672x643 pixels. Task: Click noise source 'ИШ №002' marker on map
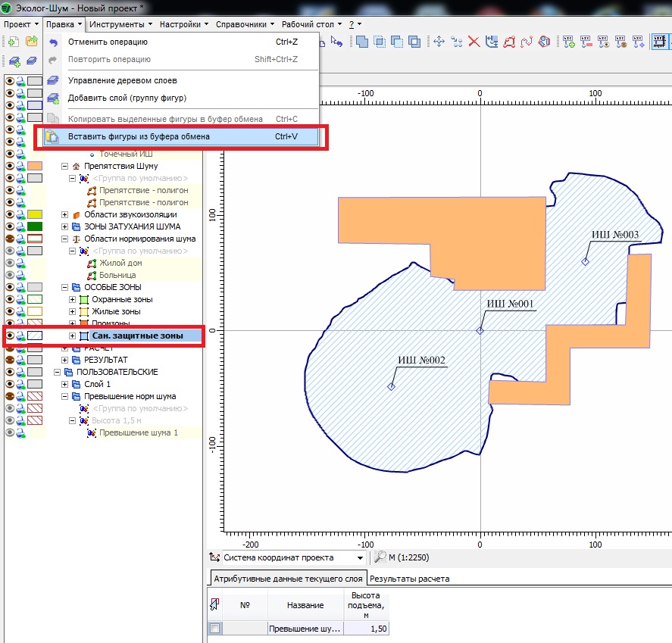click(392, 386)
